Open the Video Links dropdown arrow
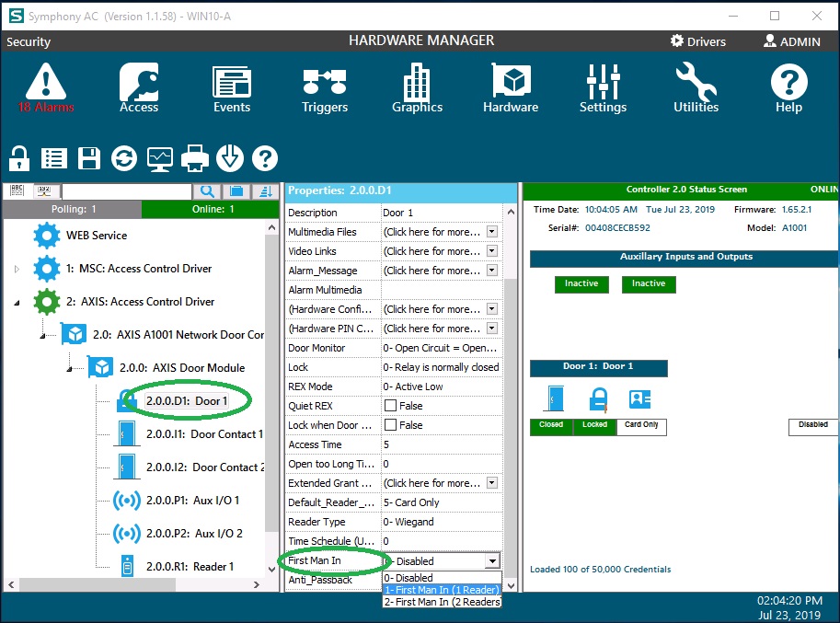The width and height of the screenshot is (840, 623). [x=492, y=250]
